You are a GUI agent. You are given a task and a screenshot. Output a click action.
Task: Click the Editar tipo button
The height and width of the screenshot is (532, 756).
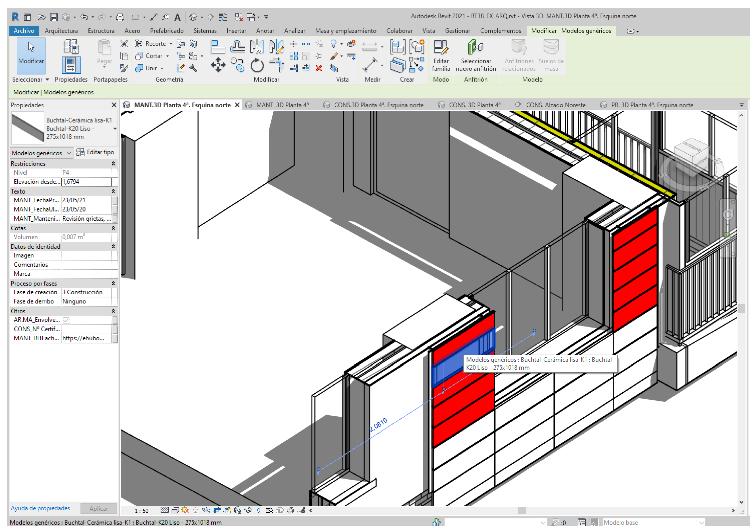click(96, 152)
